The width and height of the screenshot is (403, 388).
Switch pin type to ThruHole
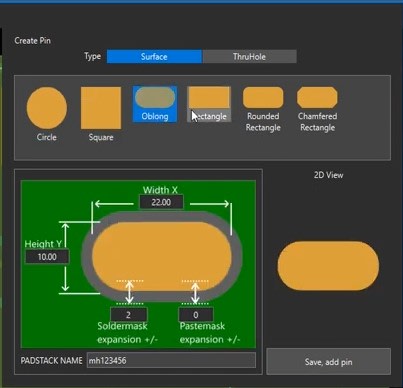click(x=249, y=57)
